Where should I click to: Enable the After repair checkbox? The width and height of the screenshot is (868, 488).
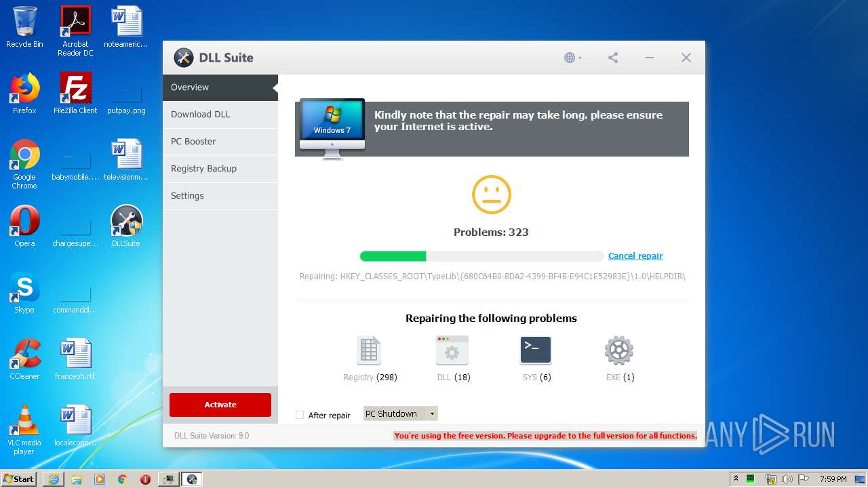pyautogui.click(x=300, y=415)
